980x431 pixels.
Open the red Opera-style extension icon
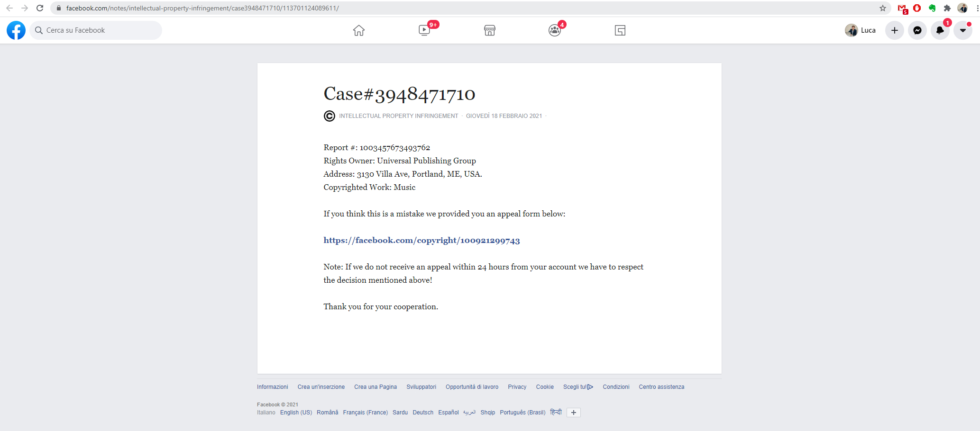(917, 8)
